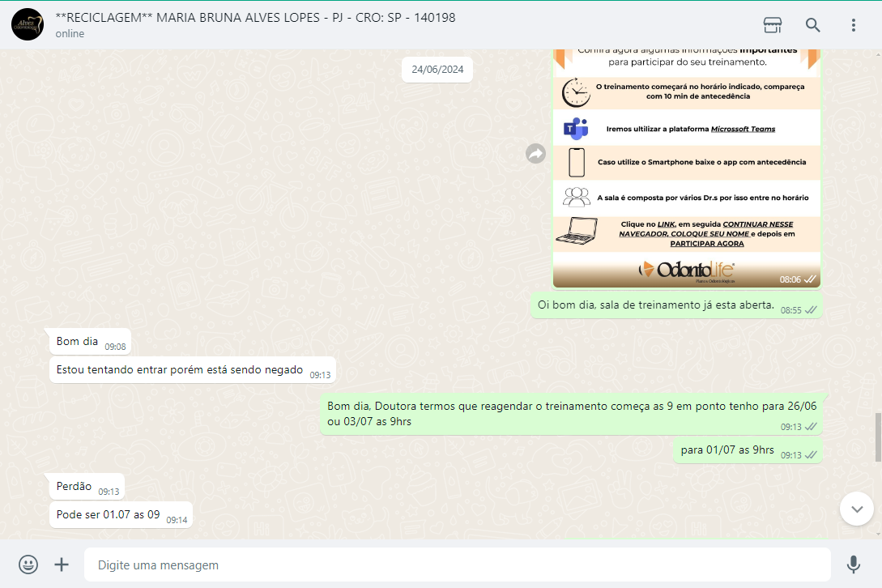This screenshot has height=588, width=882.
Task: Click the read receipt ticks at 08:55
Action: [x=811, y=310]
